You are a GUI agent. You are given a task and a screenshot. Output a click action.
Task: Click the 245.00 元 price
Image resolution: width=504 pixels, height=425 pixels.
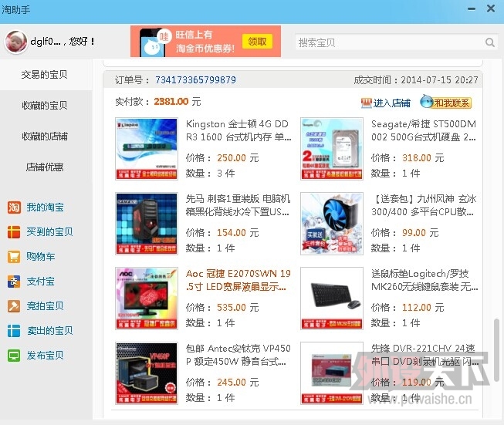238,383
